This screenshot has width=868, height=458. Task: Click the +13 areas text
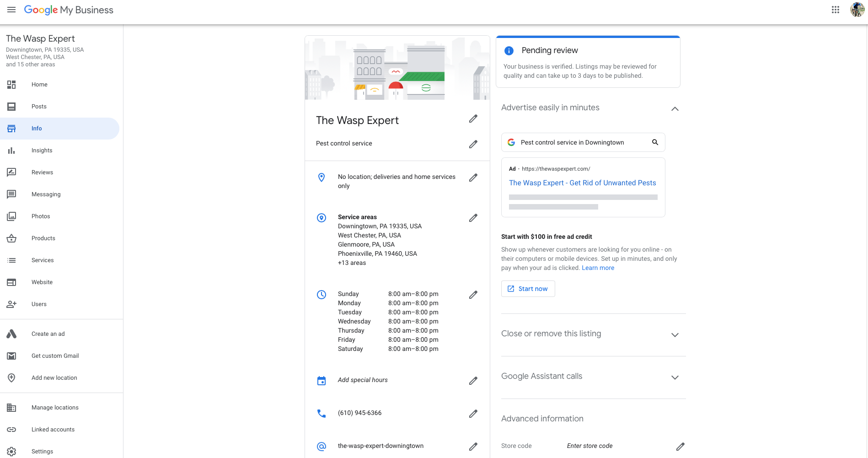click(x=352, y=263)
